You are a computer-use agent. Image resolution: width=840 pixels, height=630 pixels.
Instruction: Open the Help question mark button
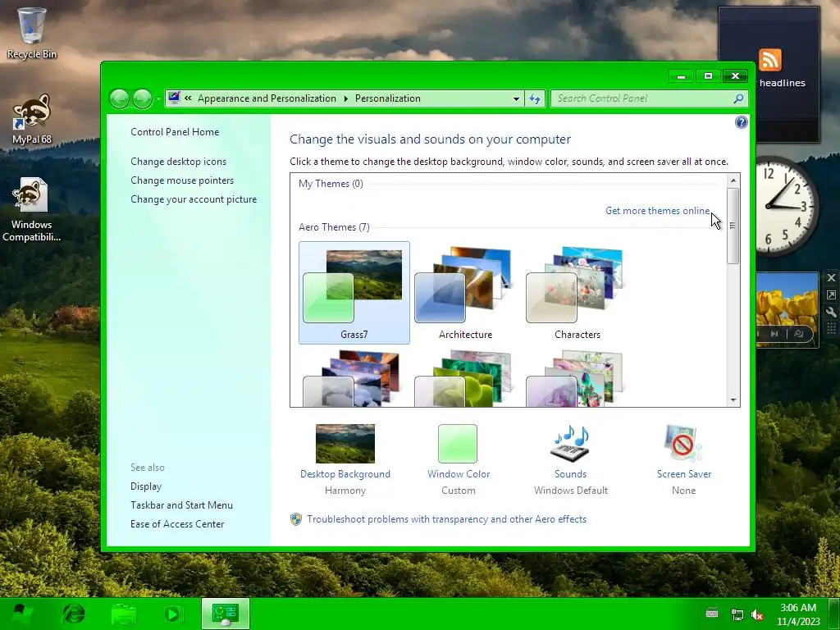pyautogui.click(x=741, y=122)
